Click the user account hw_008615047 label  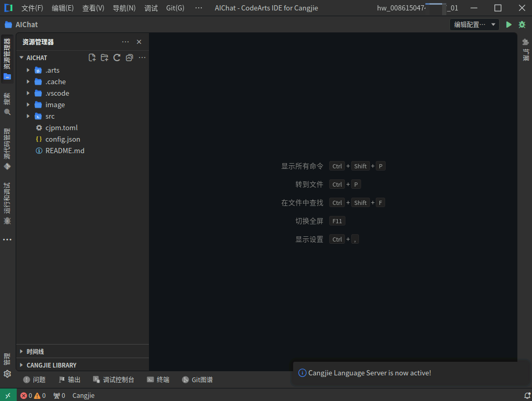click(x=418, y=8)
